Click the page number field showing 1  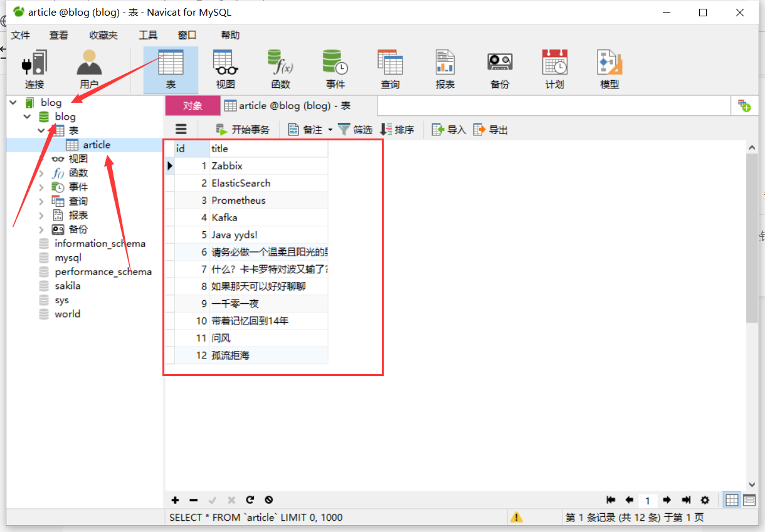coord(648,500)
